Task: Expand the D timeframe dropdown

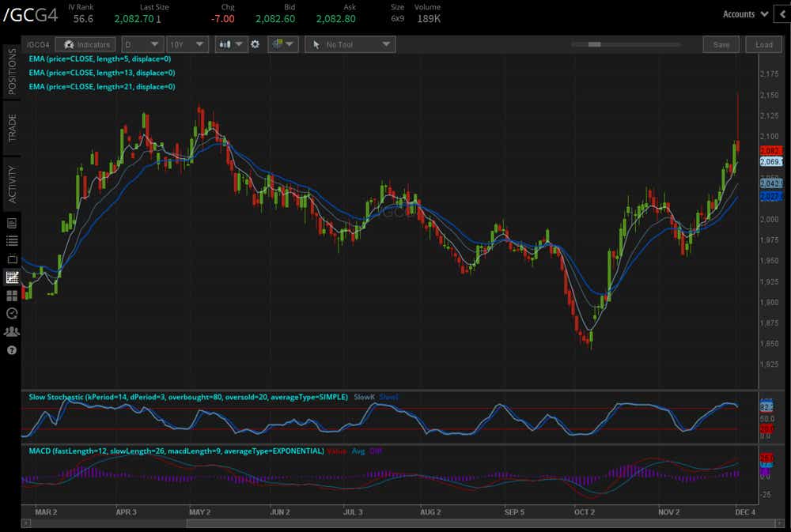Action: (x=143, y=44)
